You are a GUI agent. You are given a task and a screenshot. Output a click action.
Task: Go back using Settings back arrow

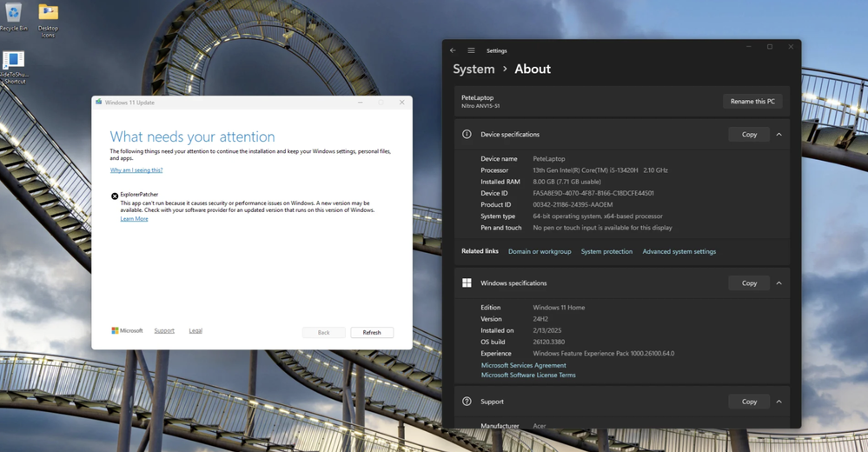click(x=453, y=50)
